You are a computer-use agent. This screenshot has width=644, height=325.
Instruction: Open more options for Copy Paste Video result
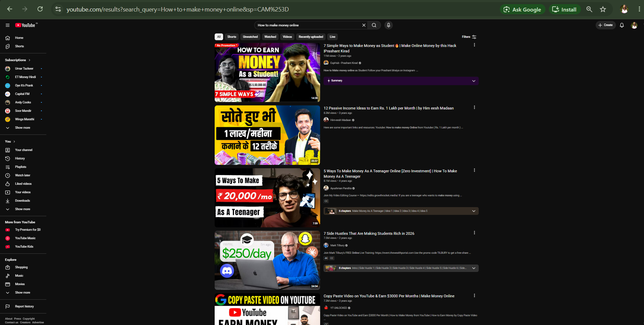474,296
